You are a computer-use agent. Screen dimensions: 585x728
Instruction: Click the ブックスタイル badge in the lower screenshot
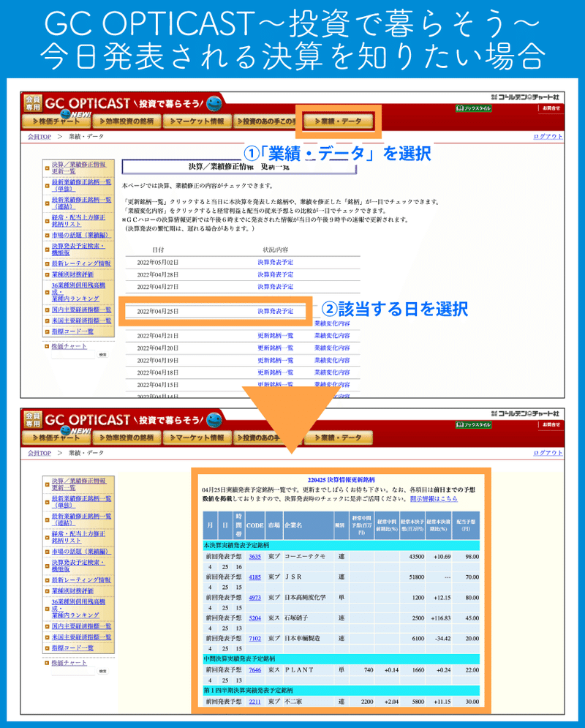(473, 424)
